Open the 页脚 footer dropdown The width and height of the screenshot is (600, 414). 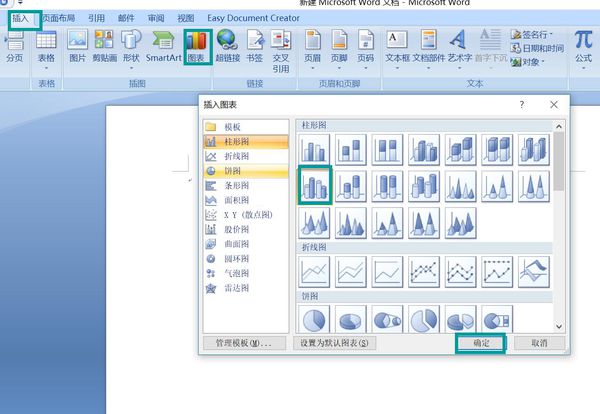point(339,50)
